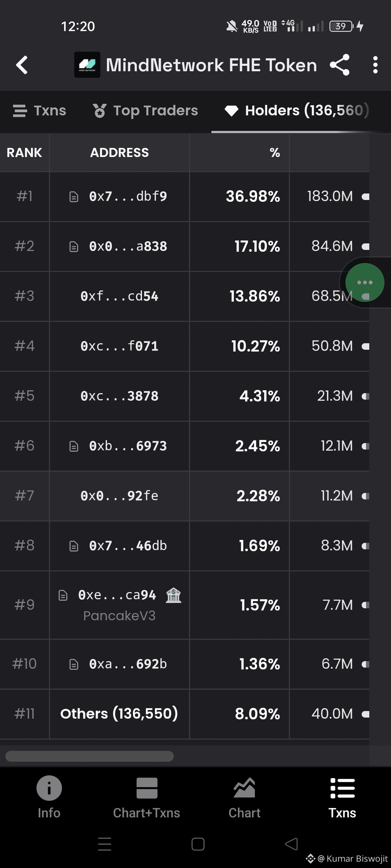Open holder address 0xf...cd54
The width and height of the screenshot is (391, 868).
pyautogui.click(x=119, y=296)
